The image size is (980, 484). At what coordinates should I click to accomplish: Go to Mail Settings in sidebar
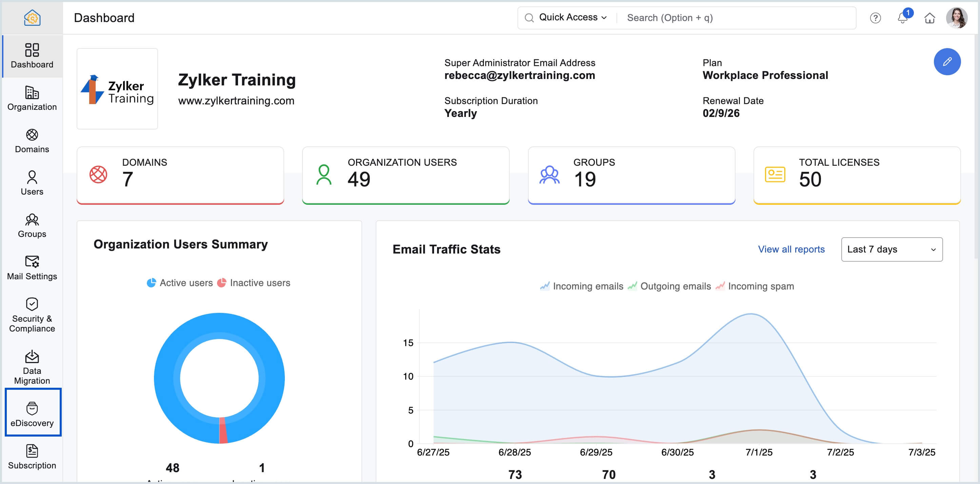[x=32, y=268]
